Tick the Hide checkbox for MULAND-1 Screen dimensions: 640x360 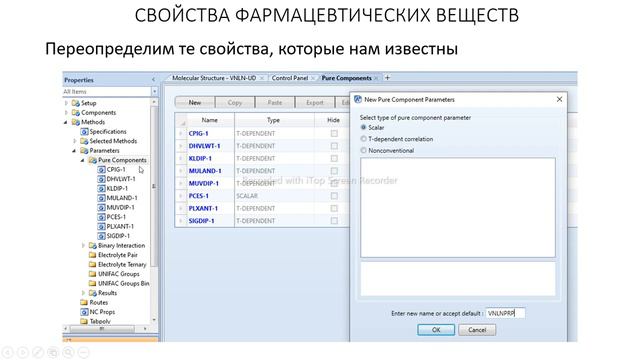(x=334, y=171)
